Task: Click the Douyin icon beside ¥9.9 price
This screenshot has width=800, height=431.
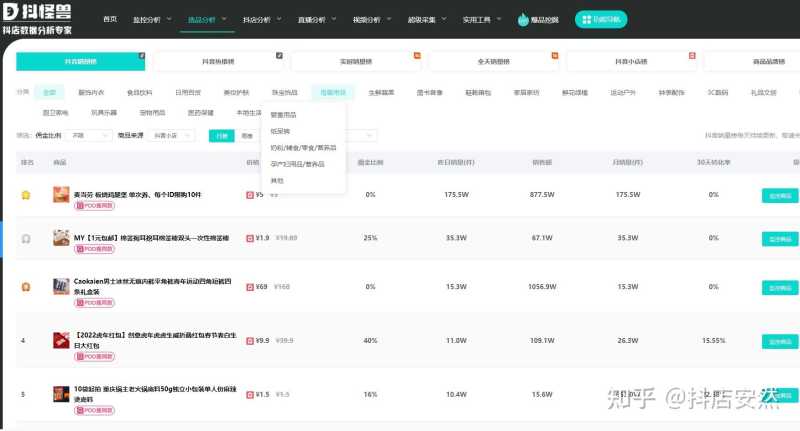Action: coord(250,341)
